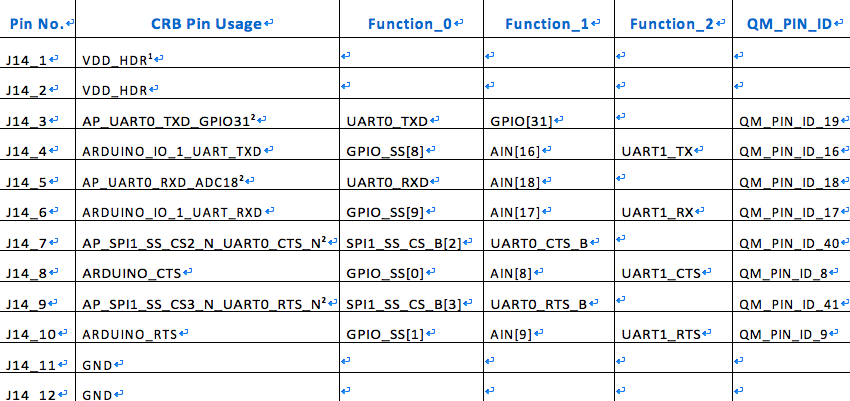Select the J14_1 pin cell
The image size is (850, 401).
click(x=37, y=53)
